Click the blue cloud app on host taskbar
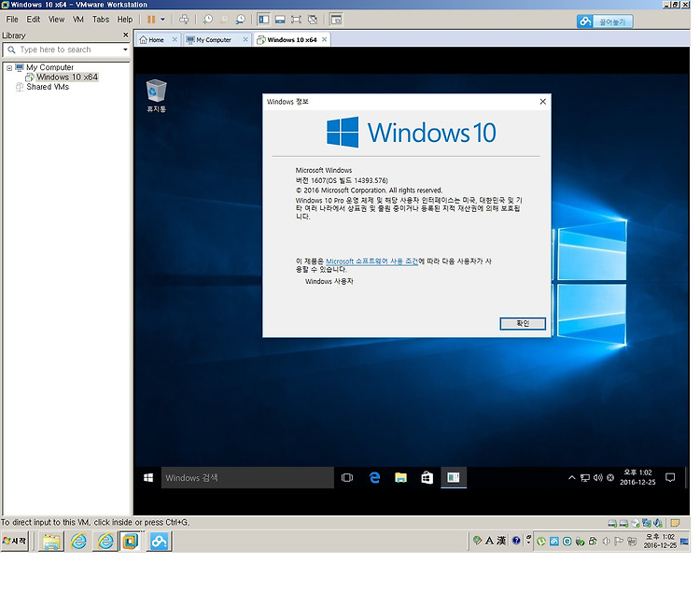The image size is (700, 592). tap(159, 542)
